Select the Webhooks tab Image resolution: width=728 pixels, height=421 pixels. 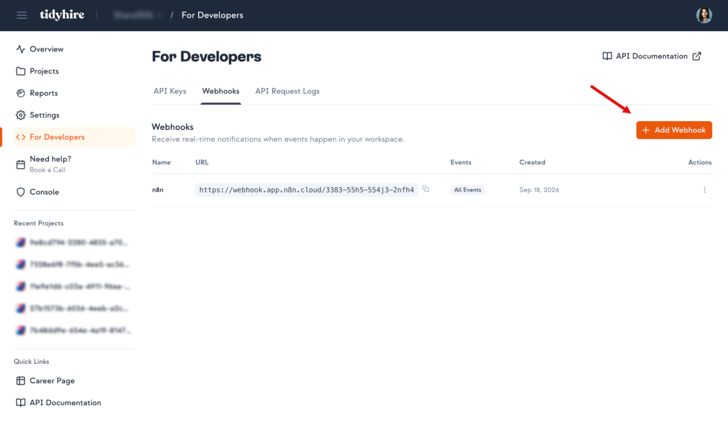point(221,91)
